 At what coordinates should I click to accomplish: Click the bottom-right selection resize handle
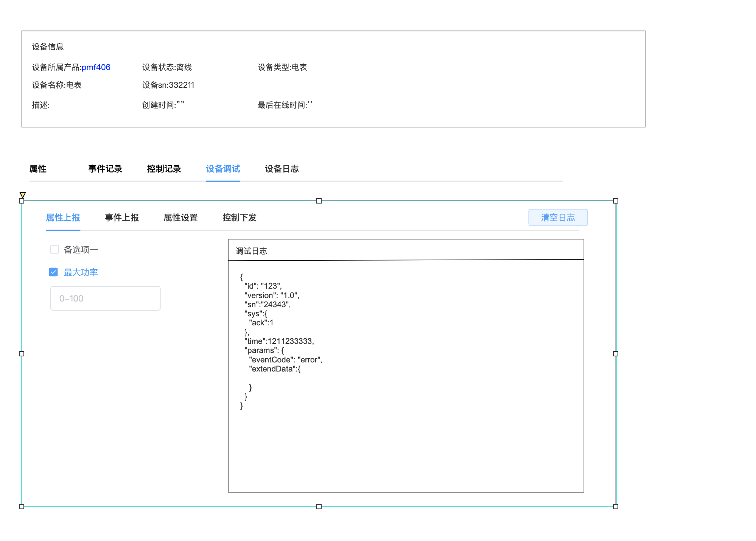click(x=615, y=506)
